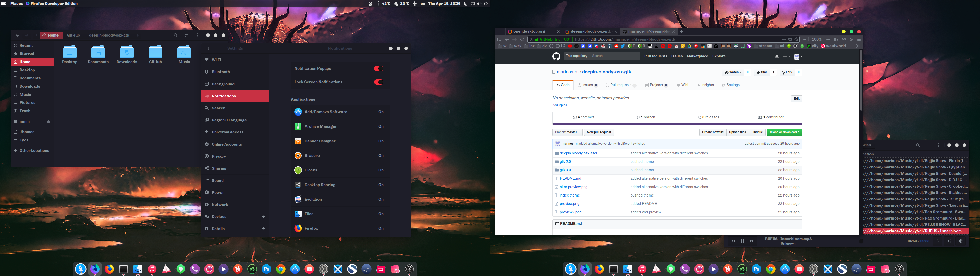Open the Gmail bookmark icon
The height and width of the screenshot is (276, 980).
coord(676,46)
